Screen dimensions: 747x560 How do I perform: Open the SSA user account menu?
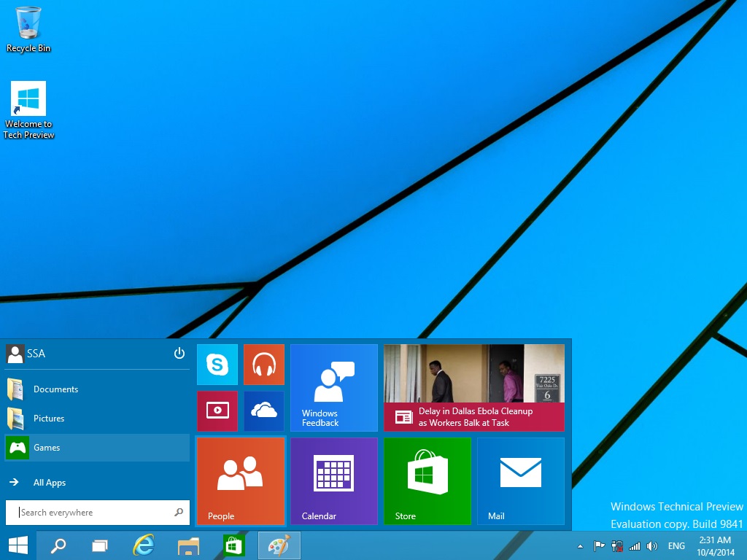(26, 354)
